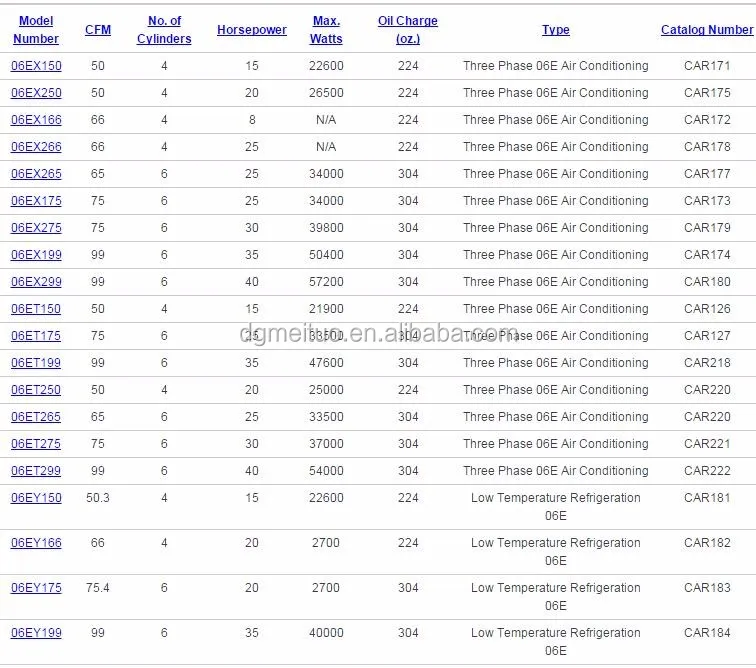The height and width of the screenshot is (668, 756).
Task: Sort table by CFM header
Action: [98, 30]
